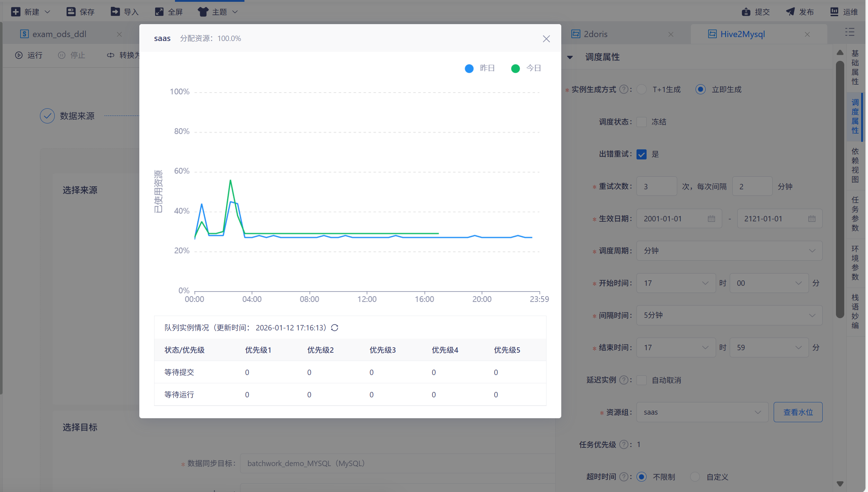
Task: Open the end hour 17 dropdown
Action: click(x=676, y=348)
